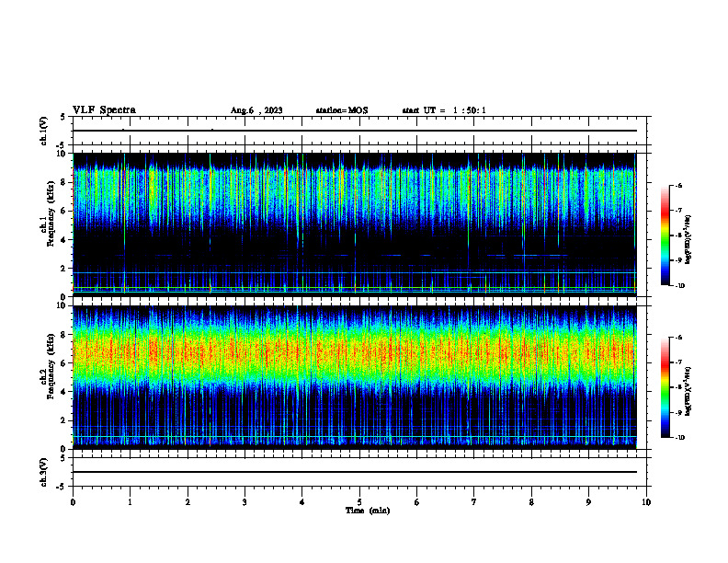Viewport: 728px width, 563px height.
Task: Select the ch.1 colorbar log(PSD) label
Action: (688, 240)
